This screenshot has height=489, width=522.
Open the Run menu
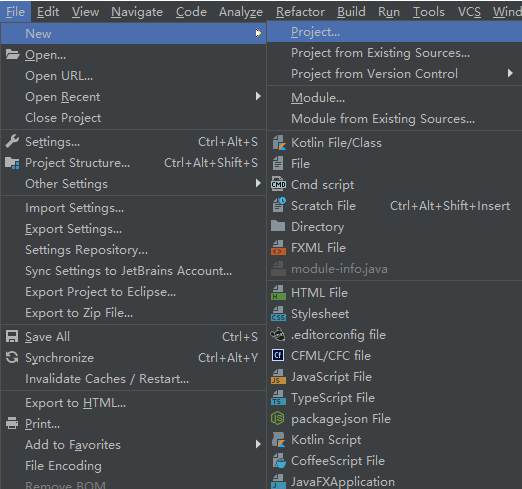coord(389,12)
